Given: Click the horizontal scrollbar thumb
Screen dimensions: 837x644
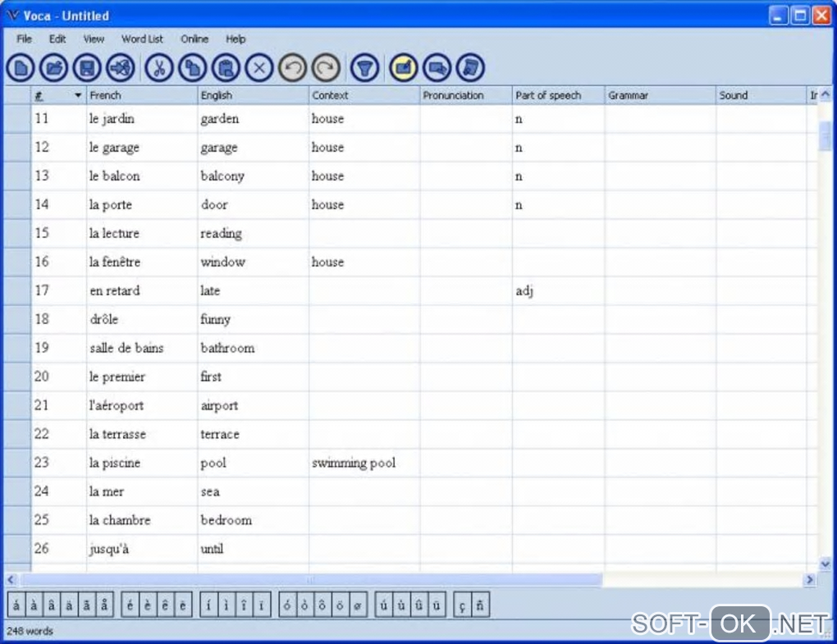Looking at the screenshot, I should pyautogui.click(x=310, y=579).
